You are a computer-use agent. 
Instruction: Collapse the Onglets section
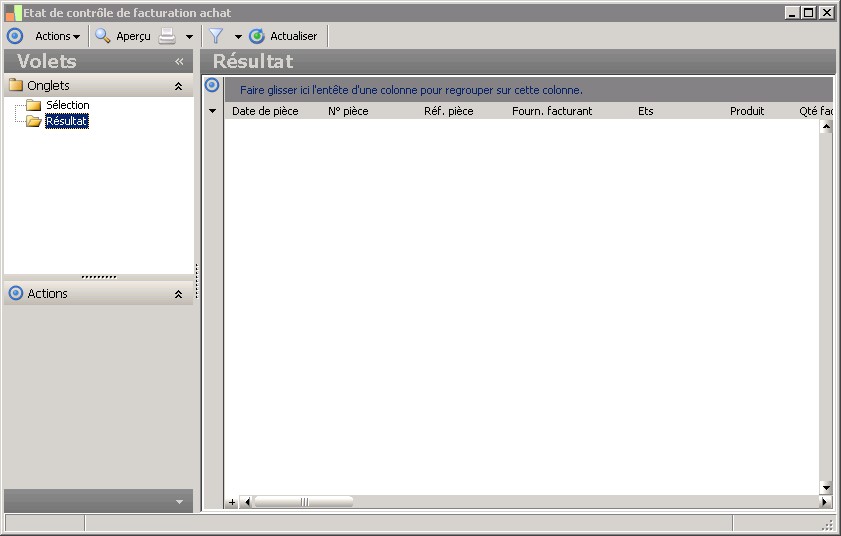tap(179, 86)
